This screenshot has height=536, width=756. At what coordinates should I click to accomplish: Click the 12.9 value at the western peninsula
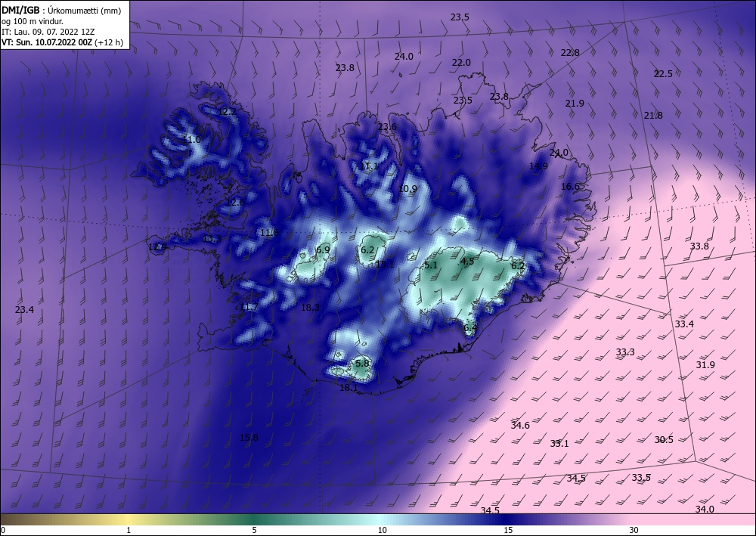(157, 247)
